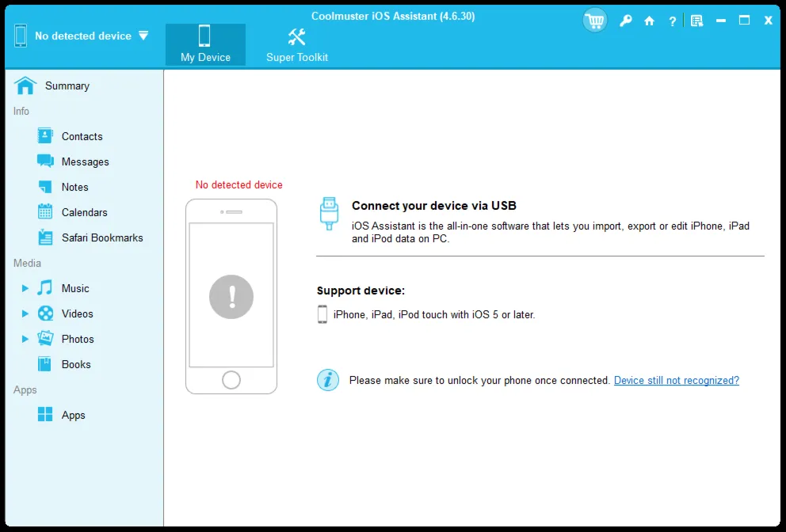Select the Books icon
Image resolution: width=786 pixels, height=532 pixels.
[44, 364]
